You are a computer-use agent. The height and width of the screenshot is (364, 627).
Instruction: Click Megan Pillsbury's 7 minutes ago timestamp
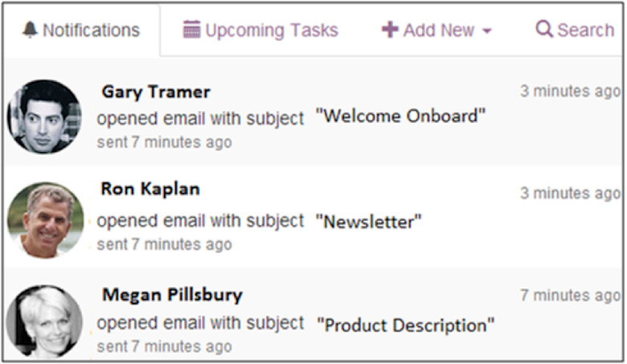tap(569, 295)
